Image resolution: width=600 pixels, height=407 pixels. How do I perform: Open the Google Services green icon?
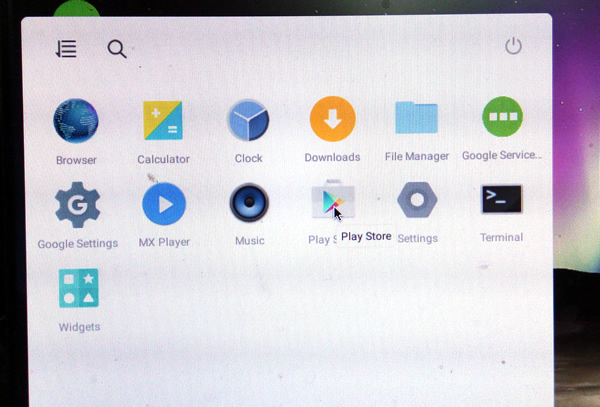tap(502, 116)
